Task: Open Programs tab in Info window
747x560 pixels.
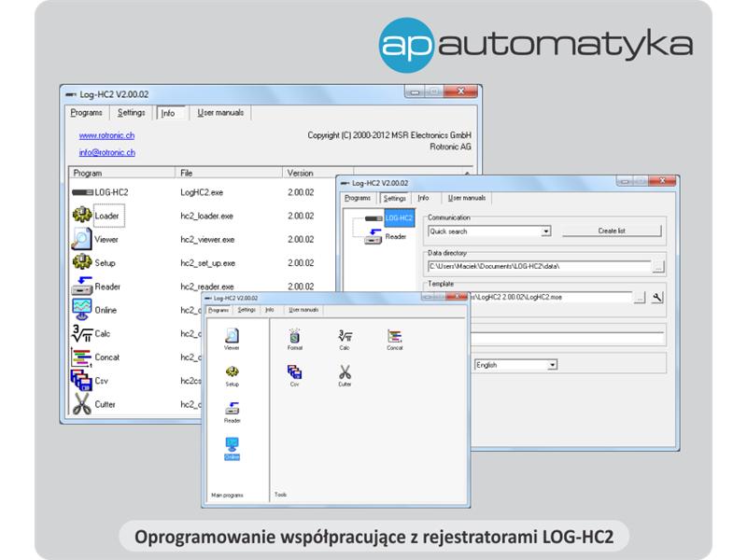Action: point(86,112)
